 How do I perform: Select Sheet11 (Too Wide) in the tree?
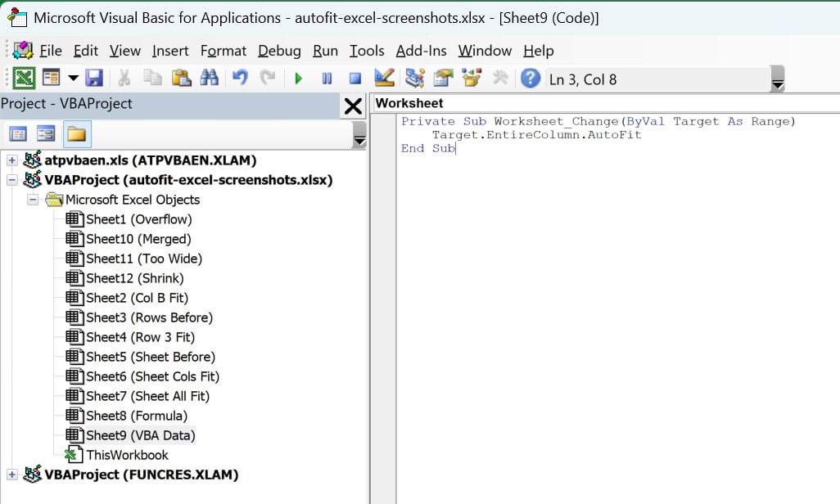tap(144, 259)
